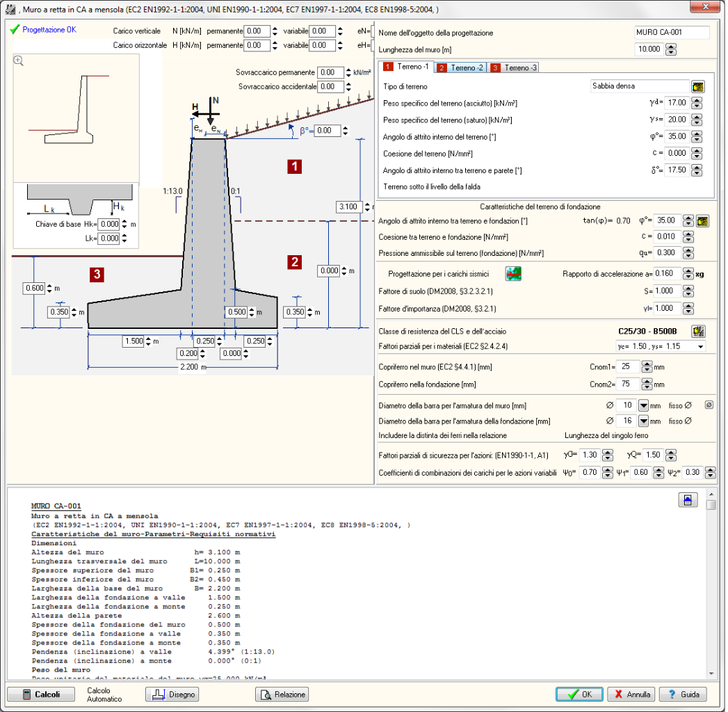Click the stepper for γG 1.30
This screenshot has width=728, height=712.
click(x=607, y=455)
